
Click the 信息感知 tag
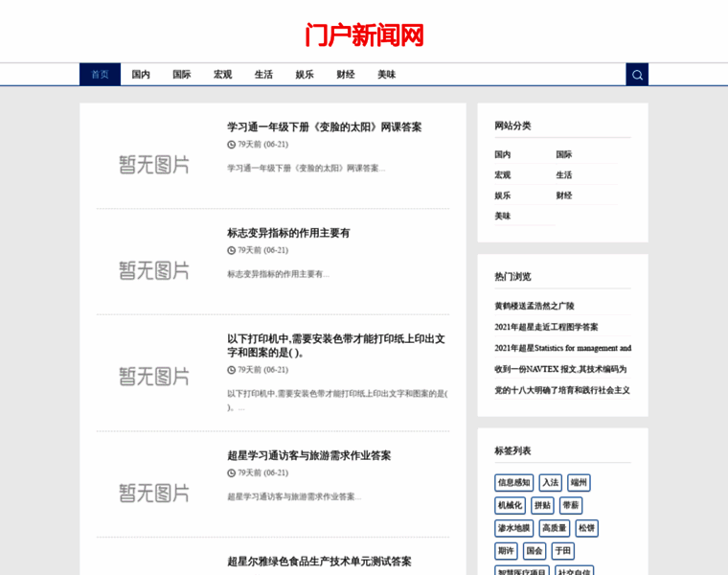pyautogui.click(x=514, y=483)
